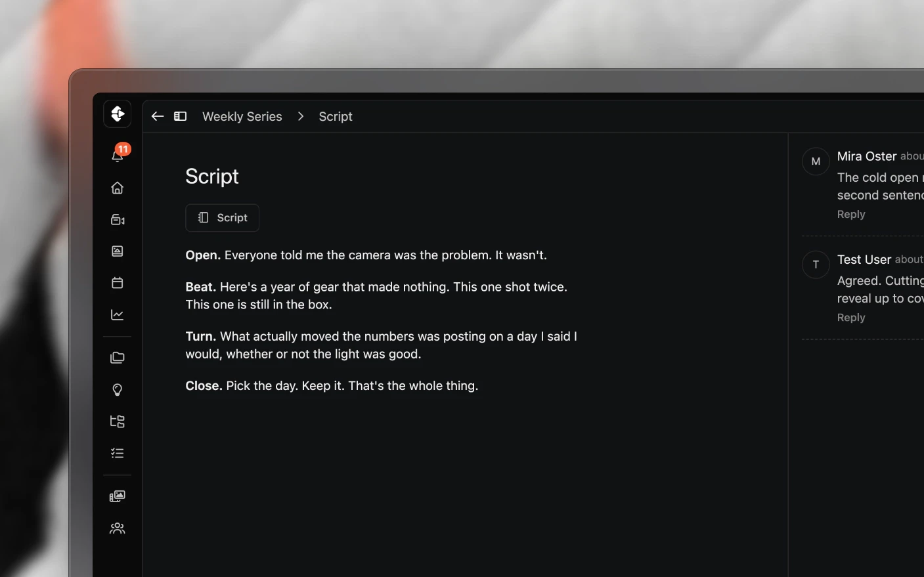Select the Script breadcrumb item
Screen dimensions: 924x577
point(336,116)
